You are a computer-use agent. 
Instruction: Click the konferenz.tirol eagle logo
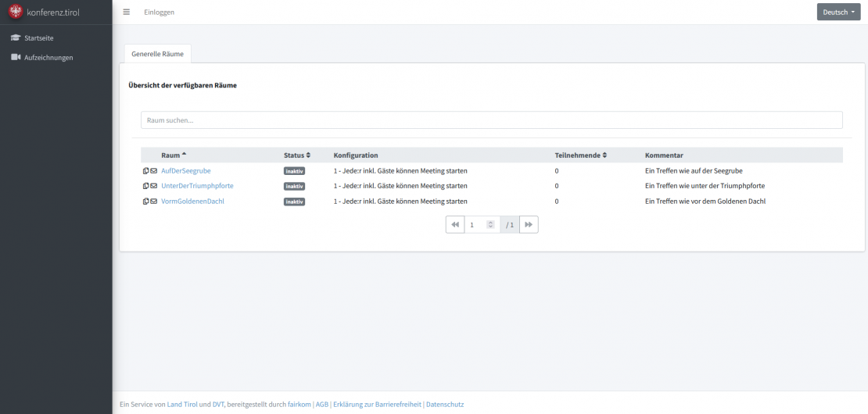pos(16,12)
